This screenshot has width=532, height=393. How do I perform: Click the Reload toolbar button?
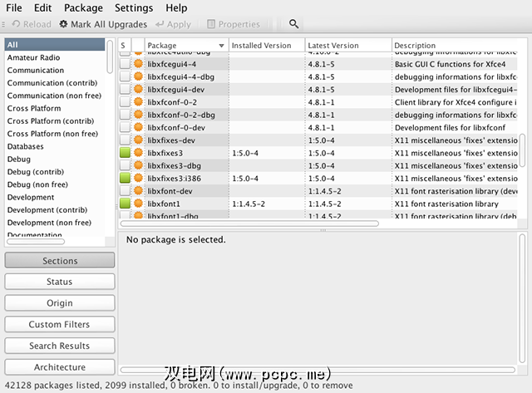pyautogui.click(x=32, y=24)
